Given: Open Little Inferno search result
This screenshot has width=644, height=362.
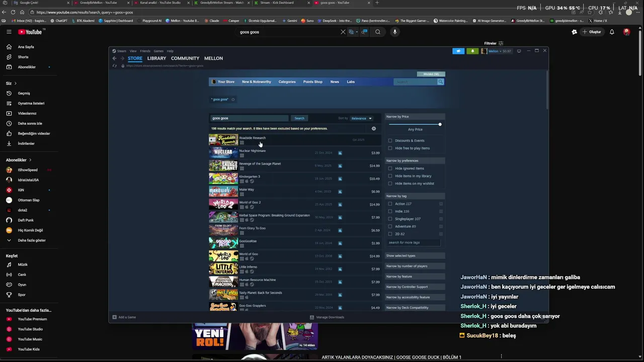Looking at the screenshot, I should [295, 268].
